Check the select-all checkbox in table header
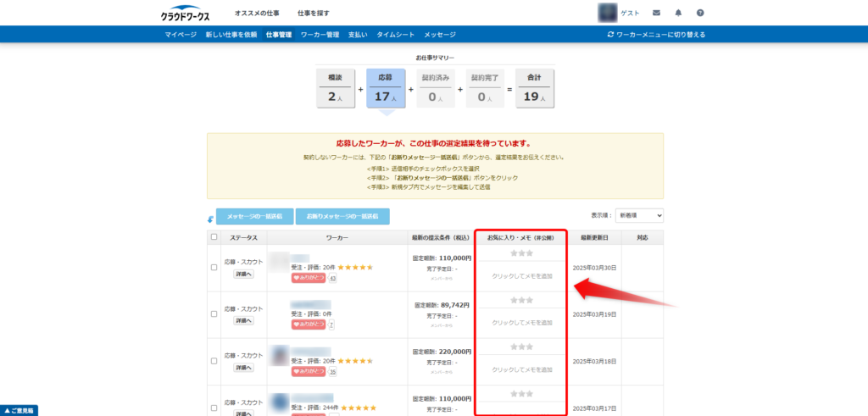The height and width of the screenshot is (416, 868). pyautogui.click(x=214, y=238)
